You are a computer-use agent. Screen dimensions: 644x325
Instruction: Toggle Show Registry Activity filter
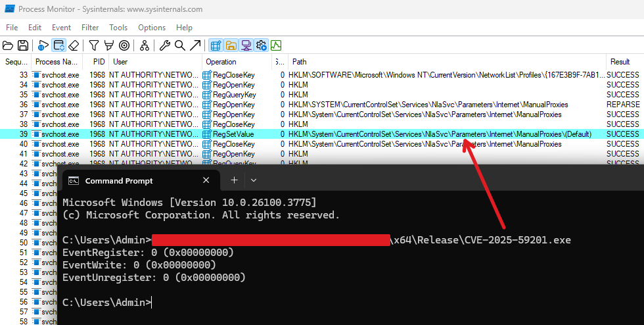(215, 45)
